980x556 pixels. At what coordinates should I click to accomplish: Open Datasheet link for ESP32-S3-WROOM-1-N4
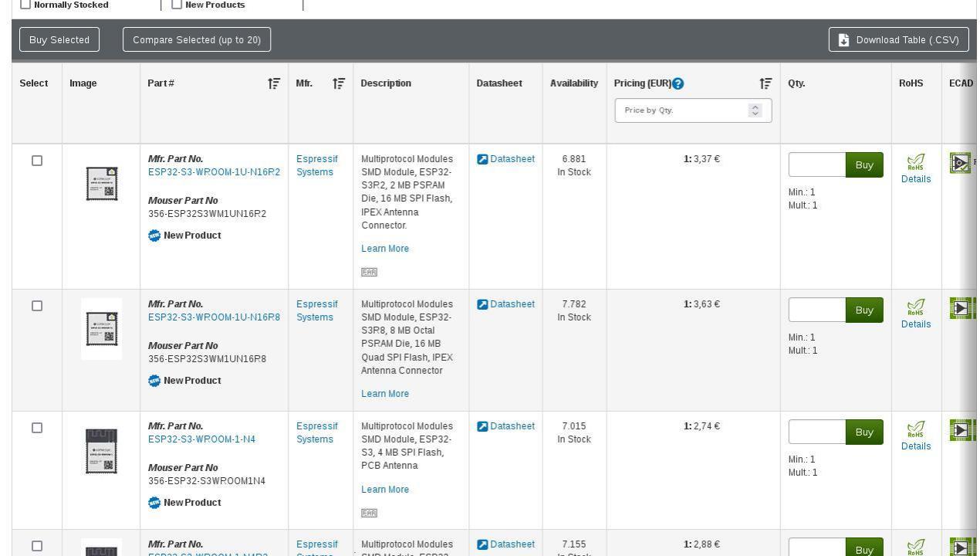[512, 426]
